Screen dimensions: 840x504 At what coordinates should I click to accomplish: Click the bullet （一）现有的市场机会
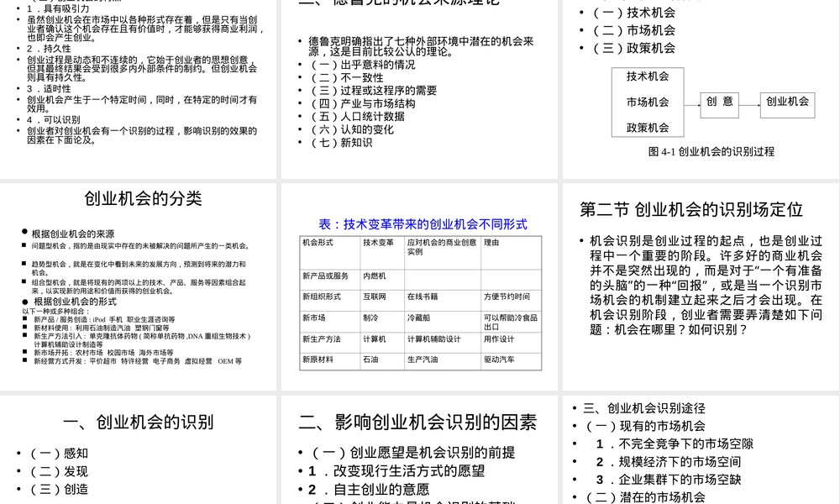pos(645,427)
